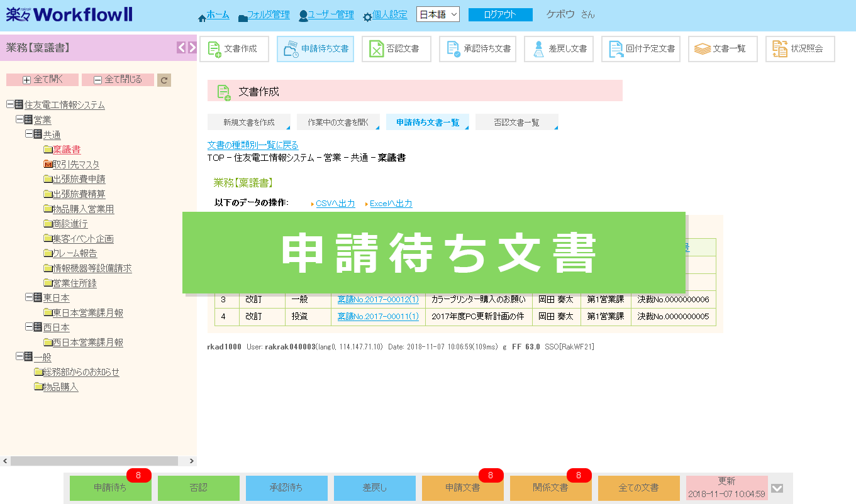
Task: Collapse the 西日本 tree node
Action: coord(29,327)
